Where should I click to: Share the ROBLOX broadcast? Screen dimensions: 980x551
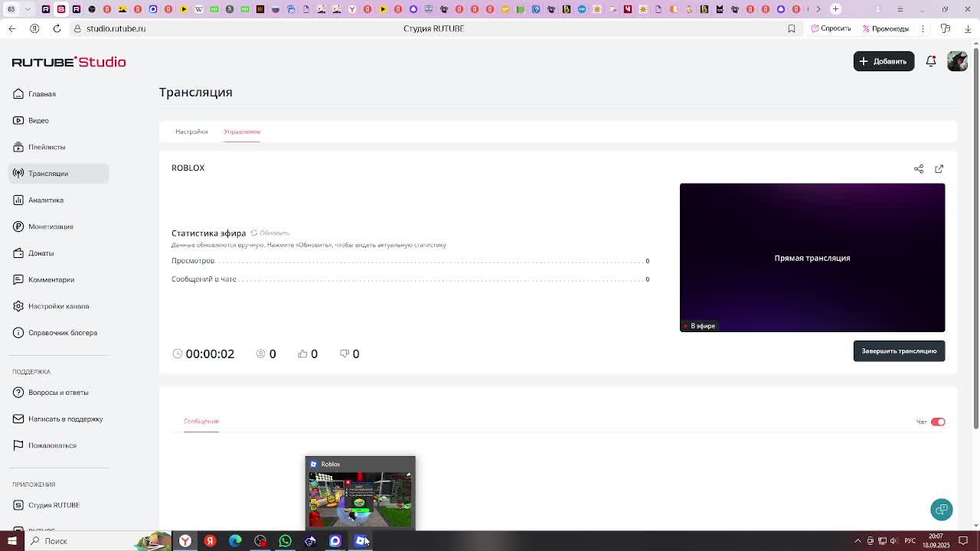pos(919,168)
